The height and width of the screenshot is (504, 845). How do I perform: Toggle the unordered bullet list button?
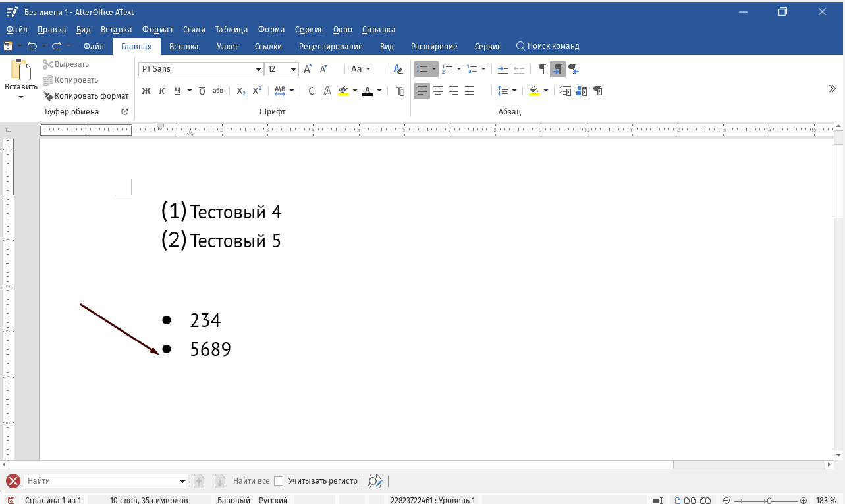point(422,69)
